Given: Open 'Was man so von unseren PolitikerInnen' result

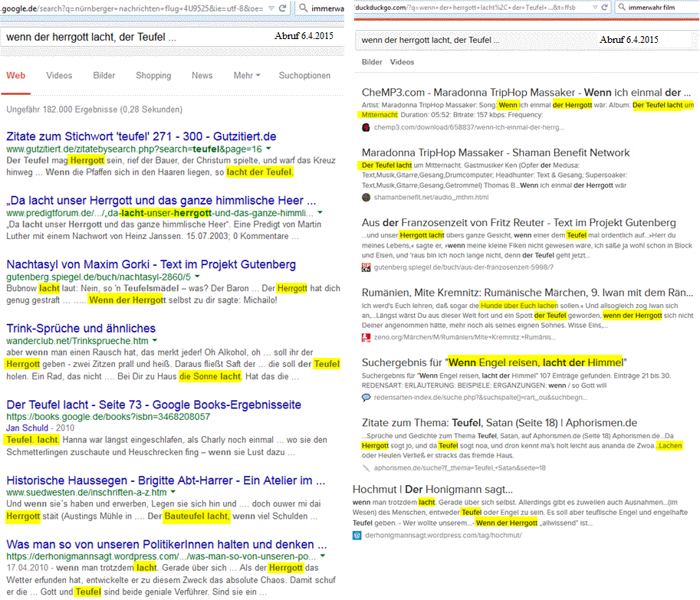Looking at the screenshot, I should tap(166, 544).
